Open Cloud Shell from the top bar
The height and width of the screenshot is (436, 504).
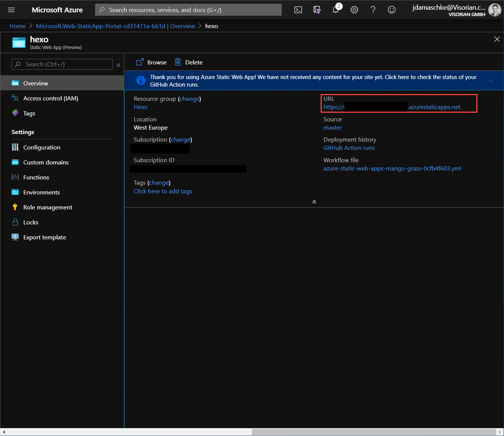coord(298,10)
